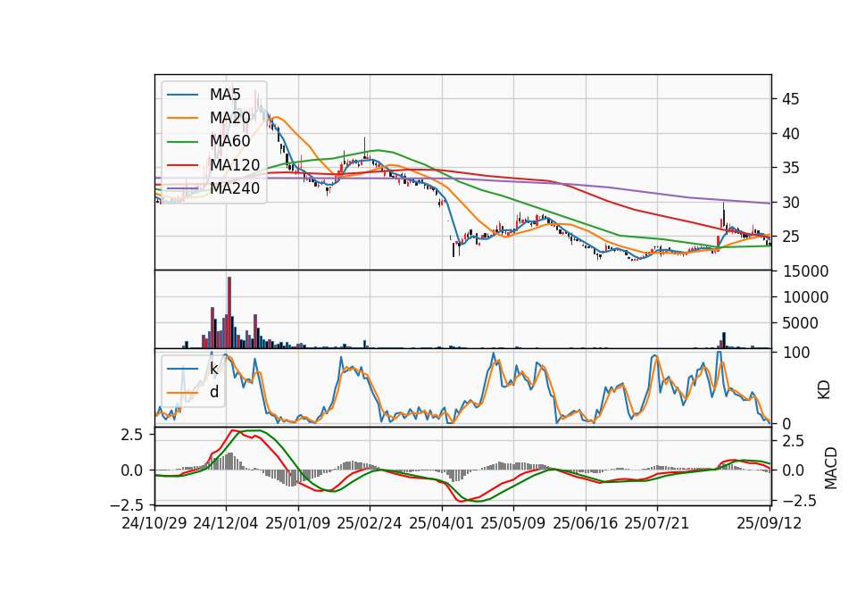The image size is (857, 616).
Task: Click the price axis value 30
Action: click(x=790, y=203)
